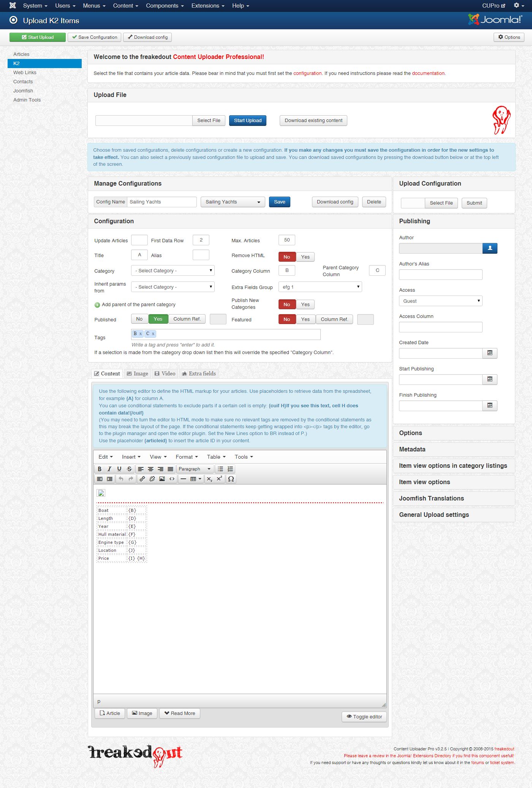Insert a special character with the omega icon

(x=231, y=479)
